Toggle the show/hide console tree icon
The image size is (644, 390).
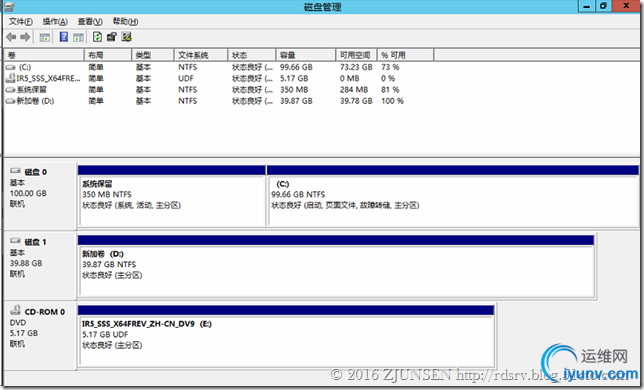click(x=45, y=38)
